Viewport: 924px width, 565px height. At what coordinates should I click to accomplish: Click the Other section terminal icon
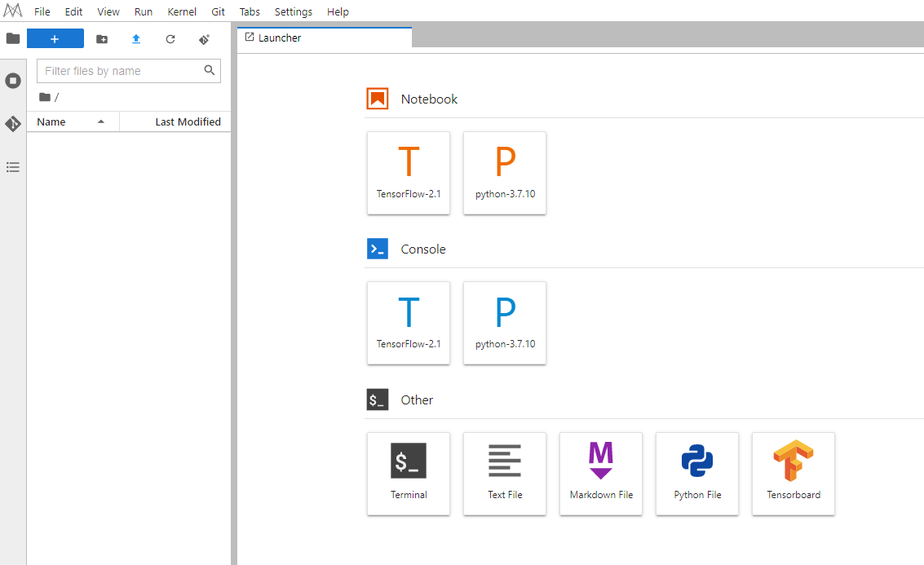click(x=378, y=400)
